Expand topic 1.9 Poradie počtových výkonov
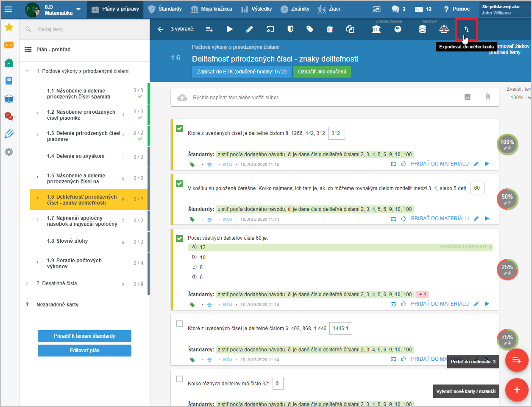Viewport: 532px width, 407px height. coord(37,262)
